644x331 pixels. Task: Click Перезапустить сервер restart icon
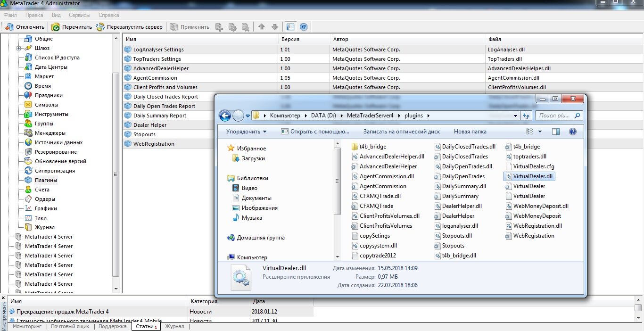point(100,27)
